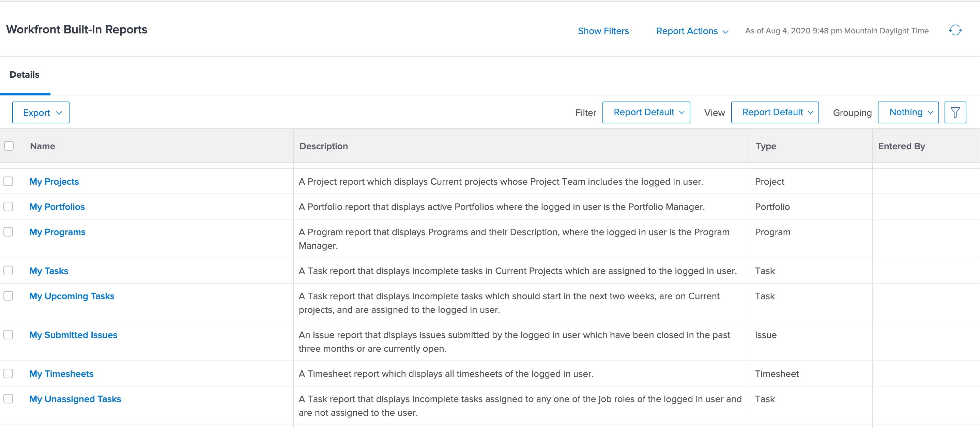Click the Show Filters link
Image resolution: width=980 pixels, height=428 pixels.
[x=603, y=31]
